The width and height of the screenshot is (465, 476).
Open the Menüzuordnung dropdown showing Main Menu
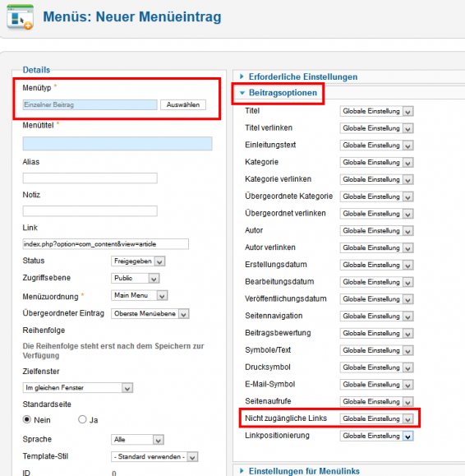tap(139, 295)
